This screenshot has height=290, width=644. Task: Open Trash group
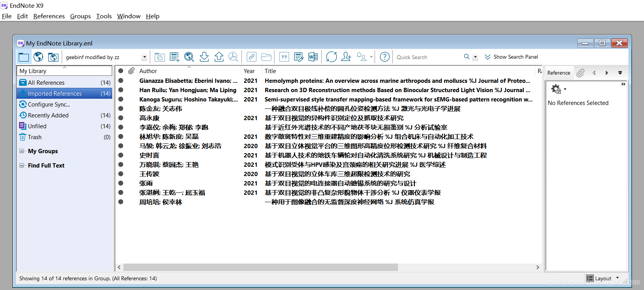coord(64,137)
